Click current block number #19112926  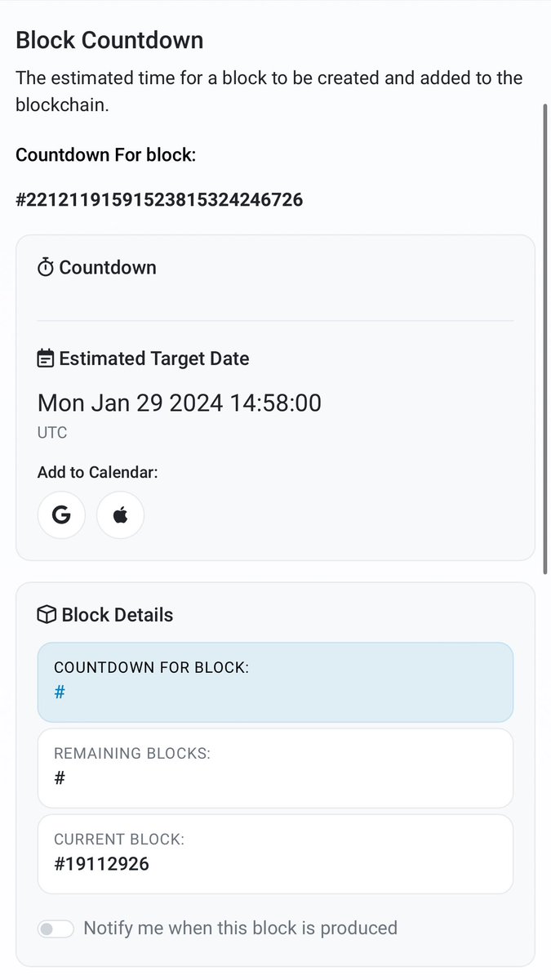101,864
